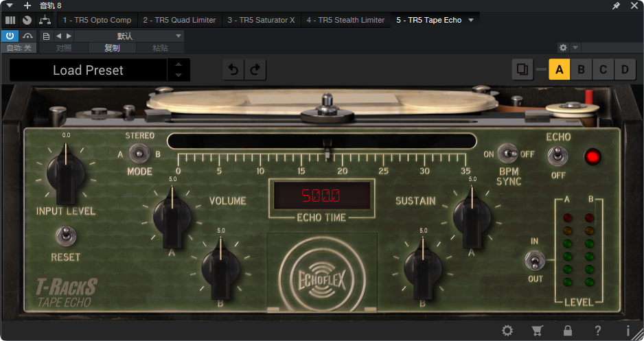Open the gear settings icon in the host header

coord(563,47)
